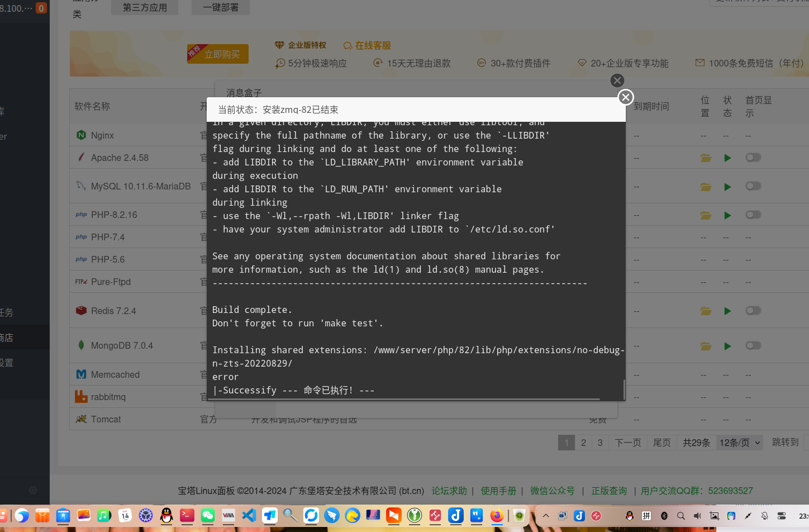Viewport: 809px width, 532px height.
Task: Click the 下一页 next page button
Action: pyautogui.click(x=628, y=443)
